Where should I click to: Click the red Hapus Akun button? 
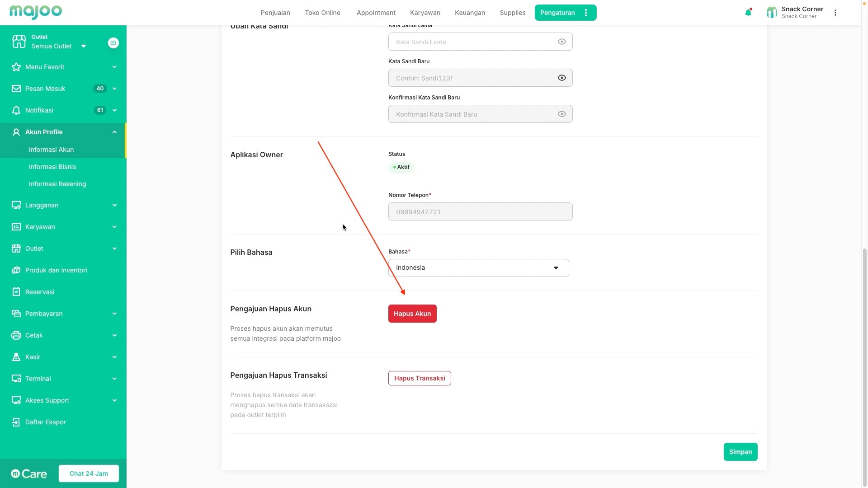(x=412, y=314)
